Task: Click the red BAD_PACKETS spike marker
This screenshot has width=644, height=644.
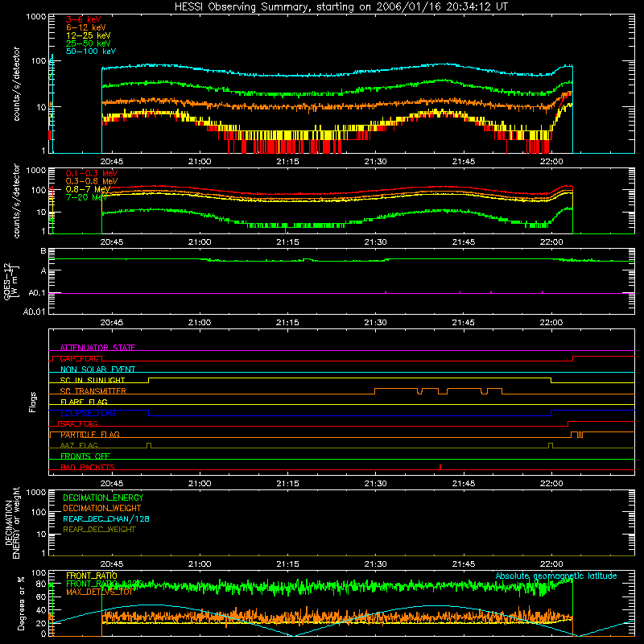Action: [x=440, y=467]
